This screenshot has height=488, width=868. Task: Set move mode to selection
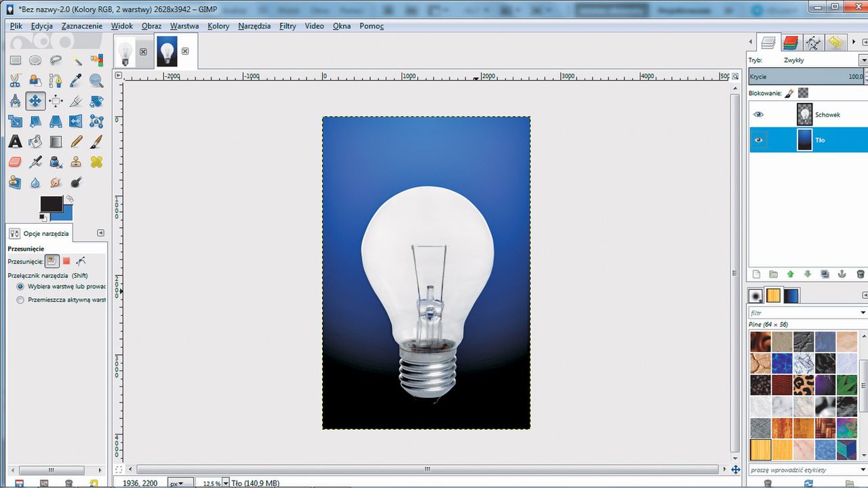tap(66, 261)
